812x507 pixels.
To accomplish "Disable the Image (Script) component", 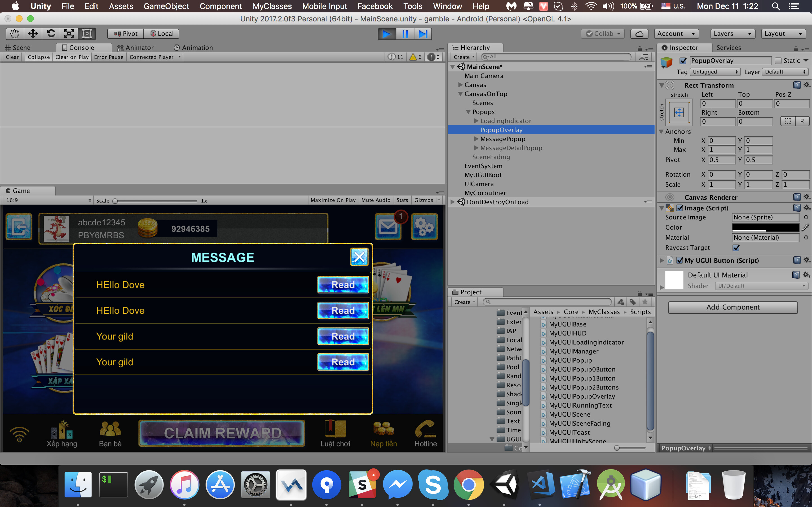I will pos(680,208).
